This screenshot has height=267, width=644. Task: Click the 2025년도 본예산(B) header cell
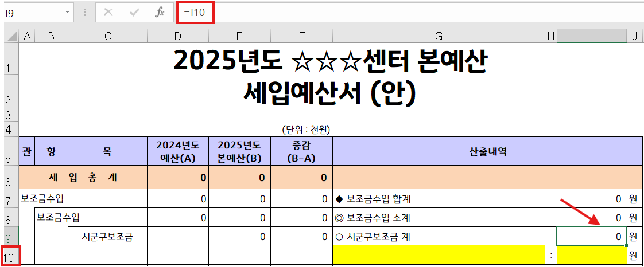click(x=239, y=151)
